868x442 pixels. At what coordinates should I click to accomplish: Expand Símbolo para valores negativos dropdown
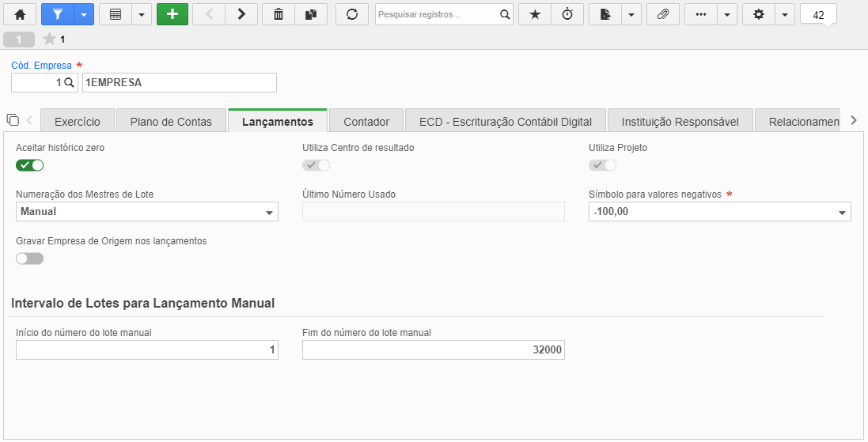coord(720,211)
